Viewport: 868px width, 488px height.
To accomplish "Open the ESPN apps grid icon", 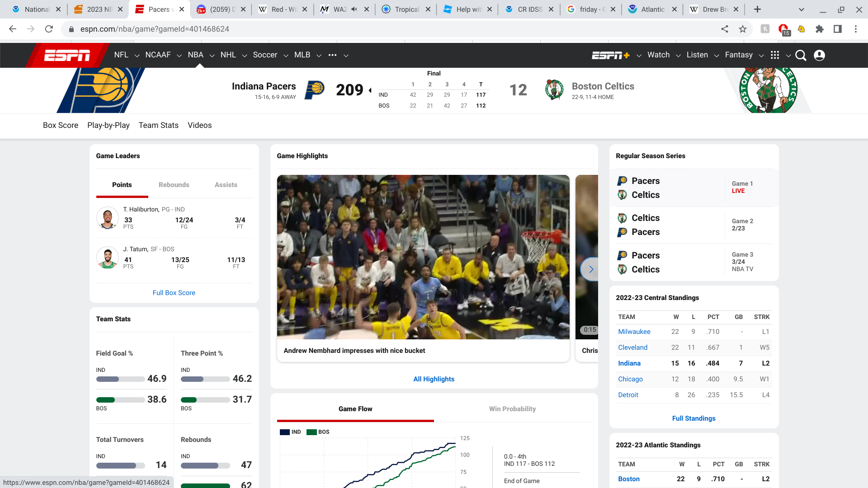I will [x=775, y=55].
